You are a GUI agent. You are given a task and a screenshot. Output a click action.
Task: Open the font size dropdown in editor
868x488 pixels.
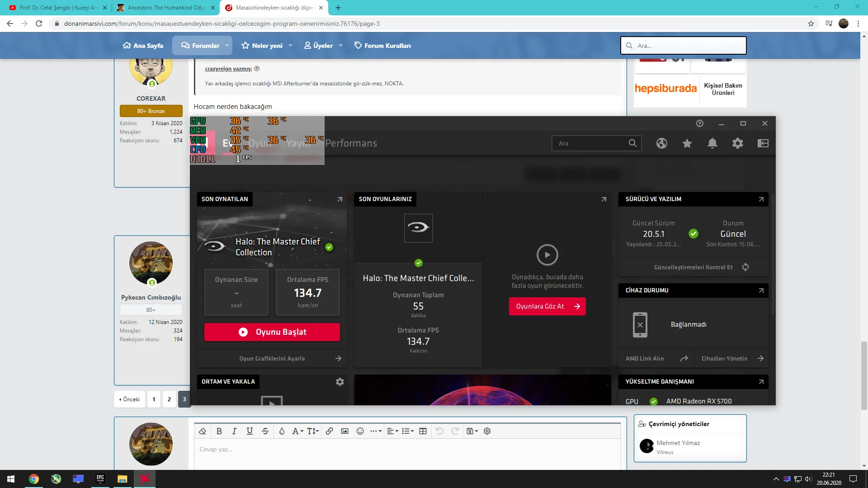point(313,431)
